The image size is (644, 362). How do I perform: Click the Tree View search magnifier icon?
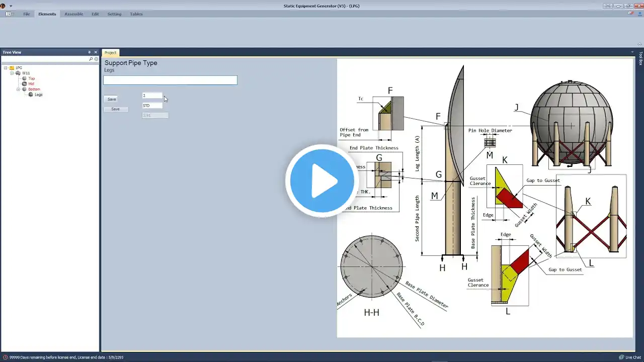[91, 59]
